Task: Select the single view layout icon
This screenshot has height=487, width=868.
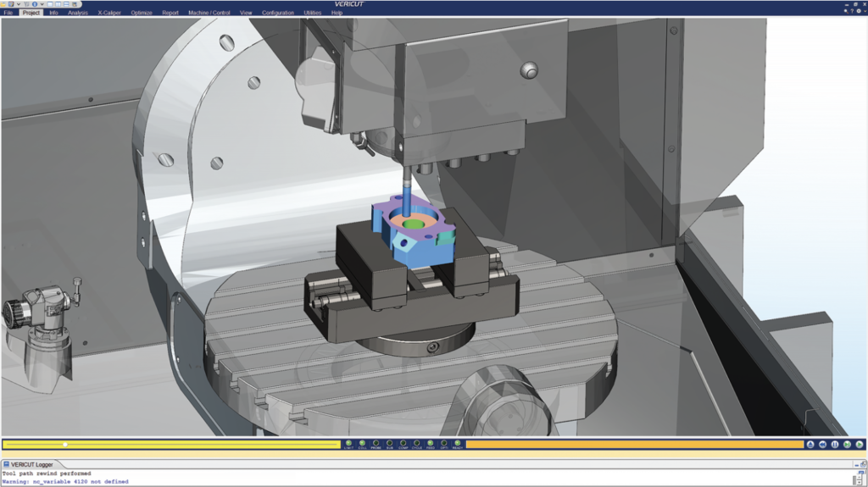Action: pyautogui.click(x=50, y=4)
